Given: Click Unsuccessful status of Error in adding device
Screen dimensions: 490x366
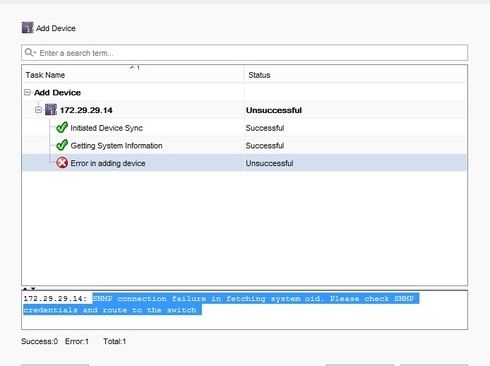Looking at the screenshot, I should coord(269,163).
